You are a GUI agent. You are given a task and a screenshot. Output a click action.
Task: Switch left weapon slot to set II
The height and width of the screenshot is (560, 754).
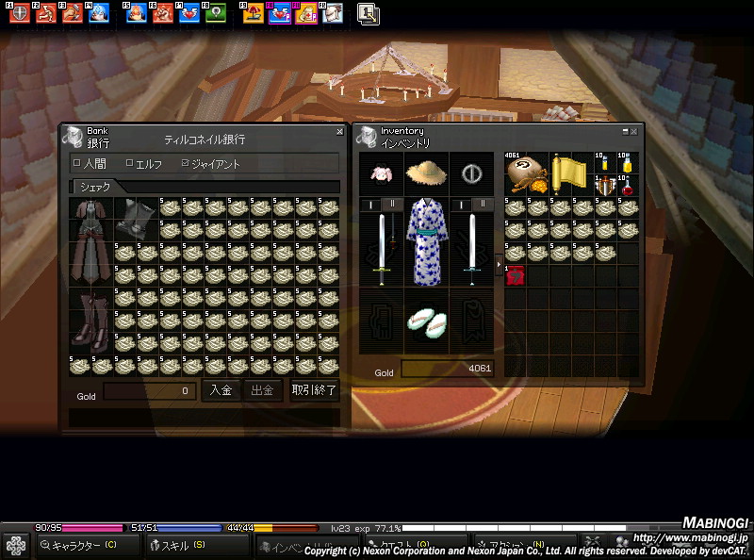(x=392, y=205)
